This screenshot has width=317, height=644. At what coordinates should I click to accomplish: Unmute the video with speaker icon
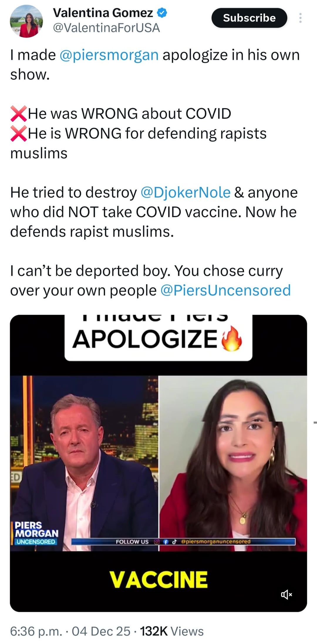286,595
